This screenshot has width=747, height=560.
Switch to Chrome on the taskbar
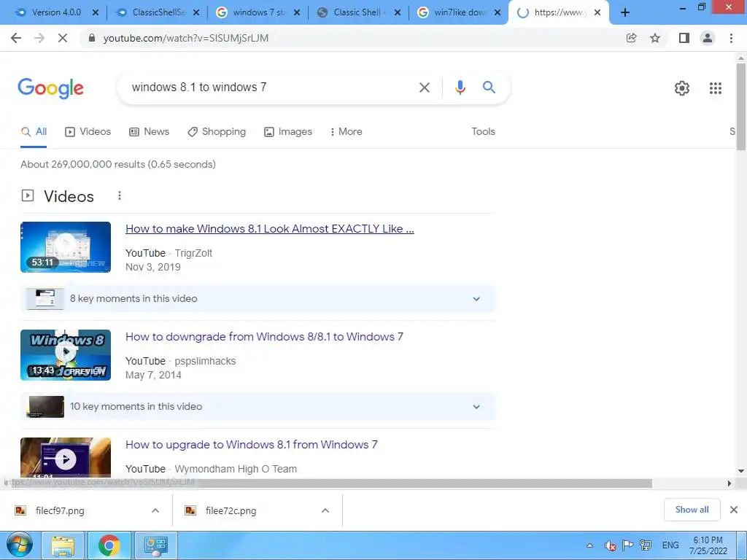(x=109, y=545)
